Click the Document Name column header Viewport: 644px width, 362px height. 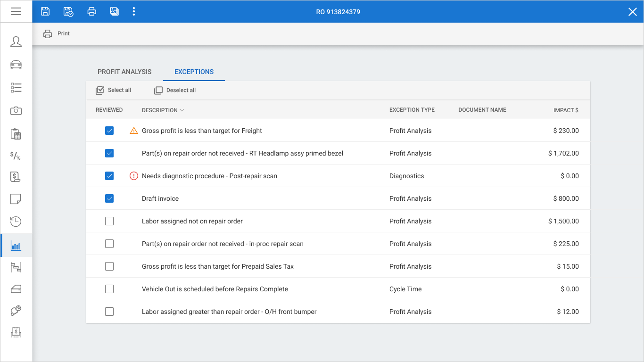(482, 110)
